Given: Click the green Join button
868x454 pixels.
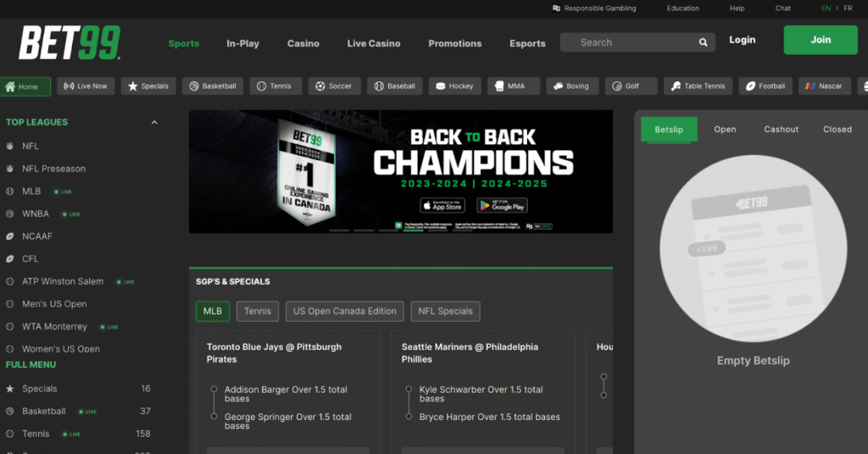Looking at the screenshot, I should coord(821,40).
